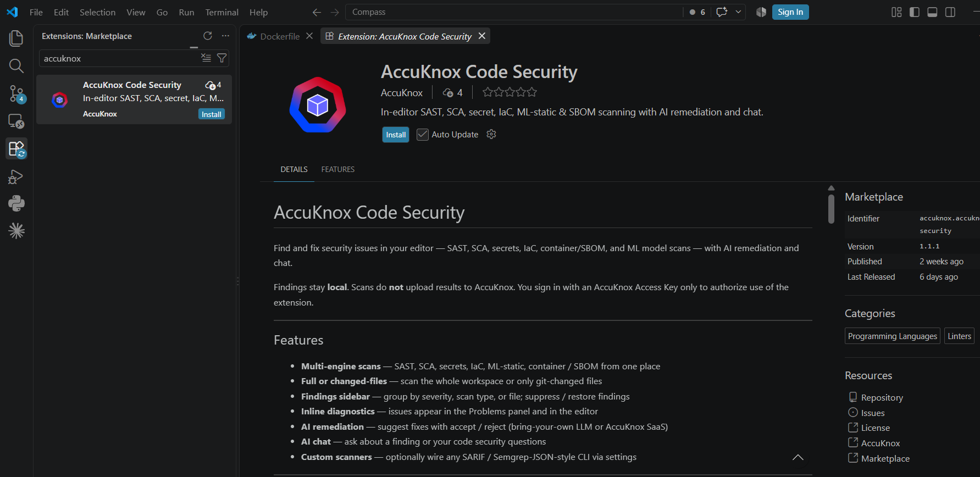The width and height of the screenshot is (980, 477).
Task: Click the AccuKnox extension logo in the list
Action: [59, 100]
